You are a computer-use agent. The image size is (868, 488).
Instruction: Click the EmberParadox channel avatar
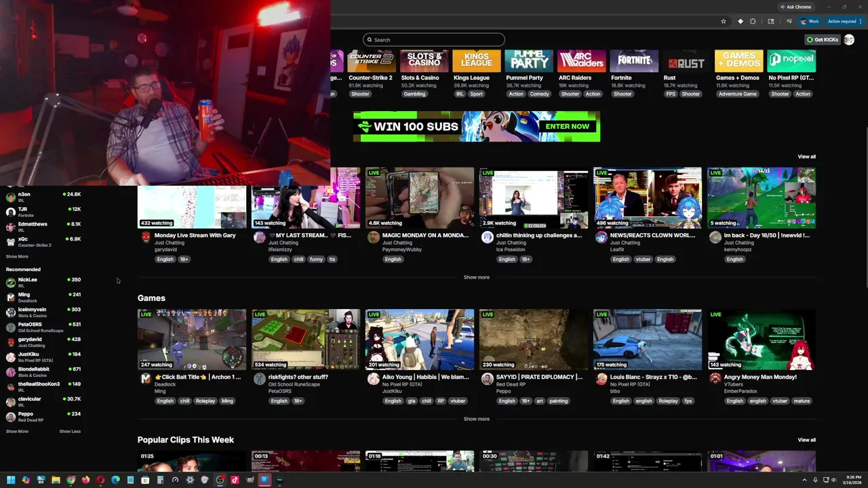coord(715,379)
